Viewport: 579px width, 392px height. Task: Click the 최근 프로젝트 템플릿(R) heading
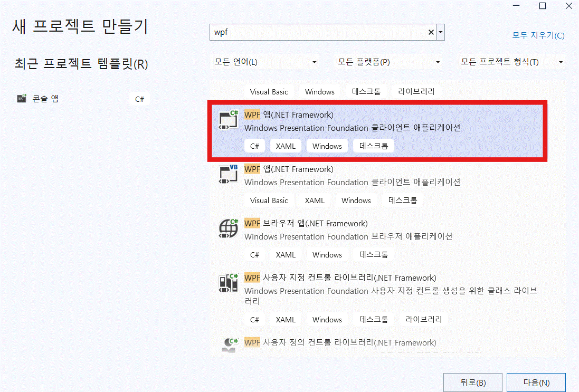click(x=81, y=64)
